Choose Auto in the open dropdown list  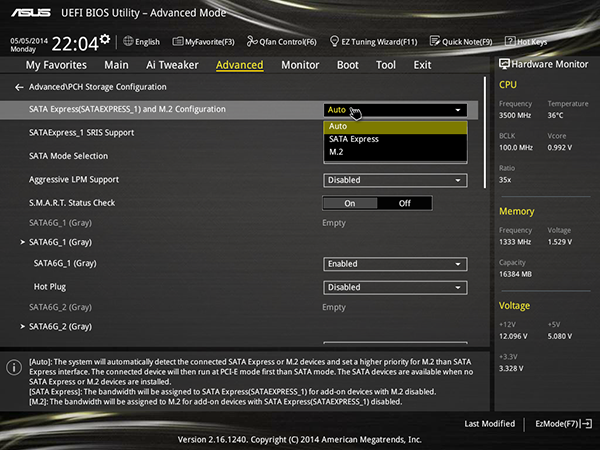pos(395,126)
